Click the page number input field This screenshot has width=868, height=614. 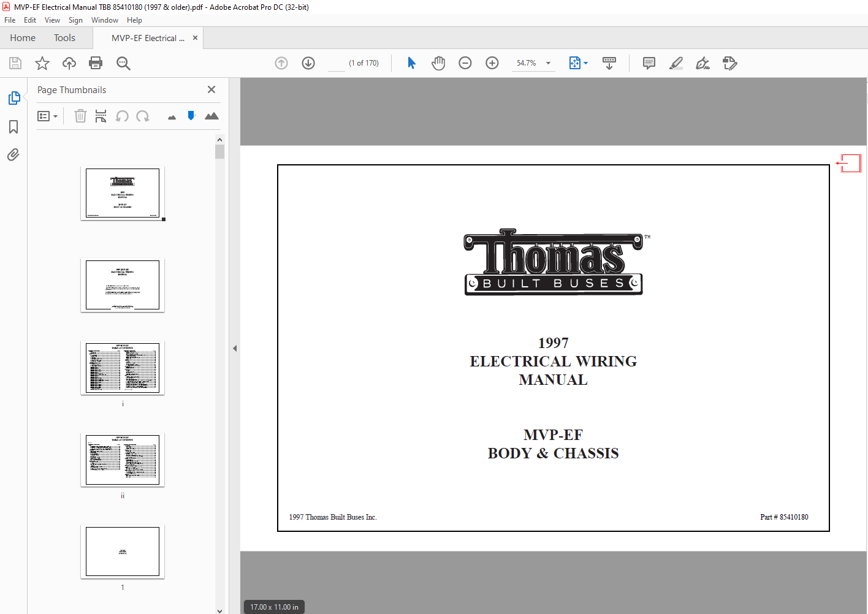[x=337, y=63]
